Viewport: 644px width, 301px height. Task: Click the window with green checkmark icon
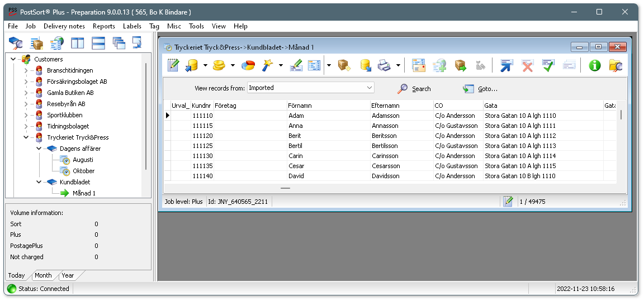click(x=548, y=65)
